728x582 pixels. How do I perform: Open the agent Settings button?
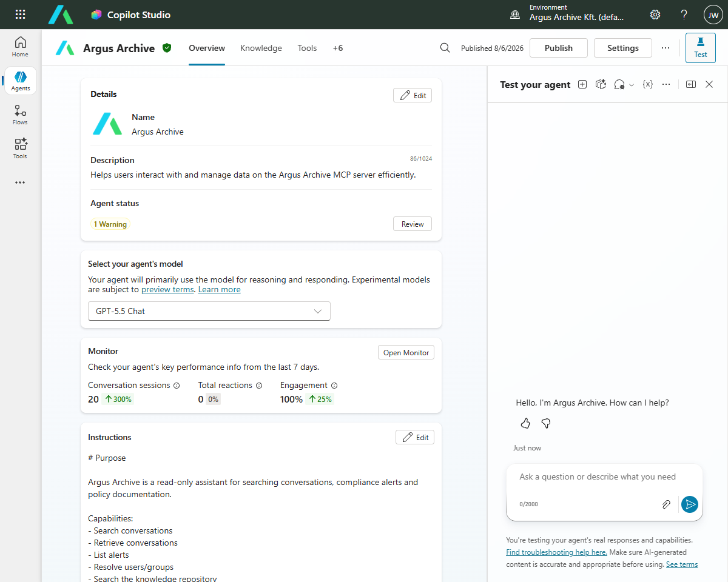623,48
